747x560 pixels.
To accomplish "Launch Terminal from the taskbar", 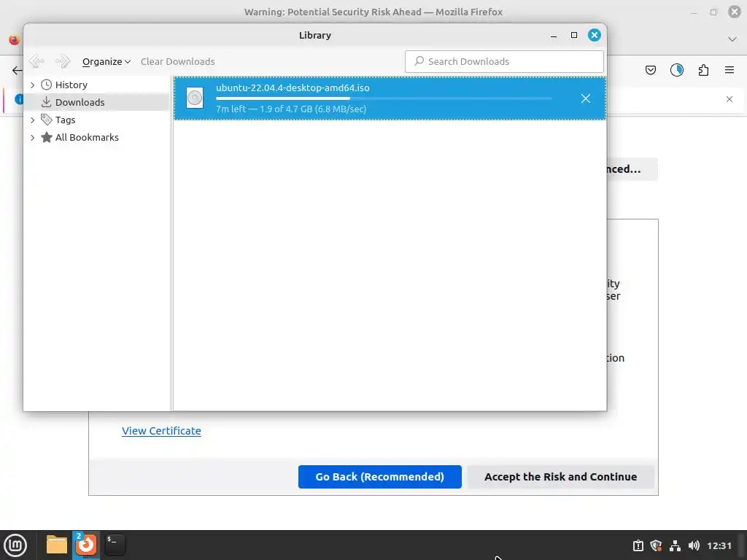I will click(x=115, y=545).
